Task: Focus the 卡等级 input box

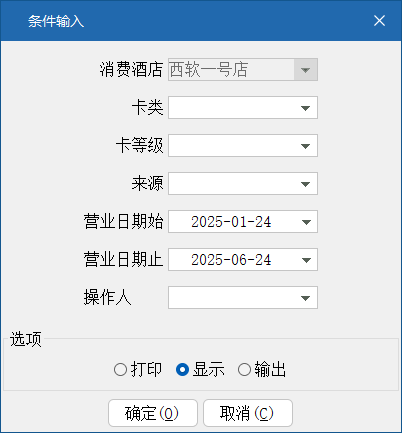Action: 231,146
